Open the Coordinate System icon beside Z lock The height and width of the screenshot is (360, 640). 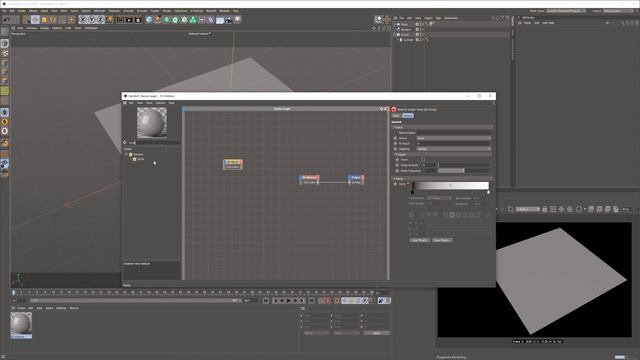point(109,20)
